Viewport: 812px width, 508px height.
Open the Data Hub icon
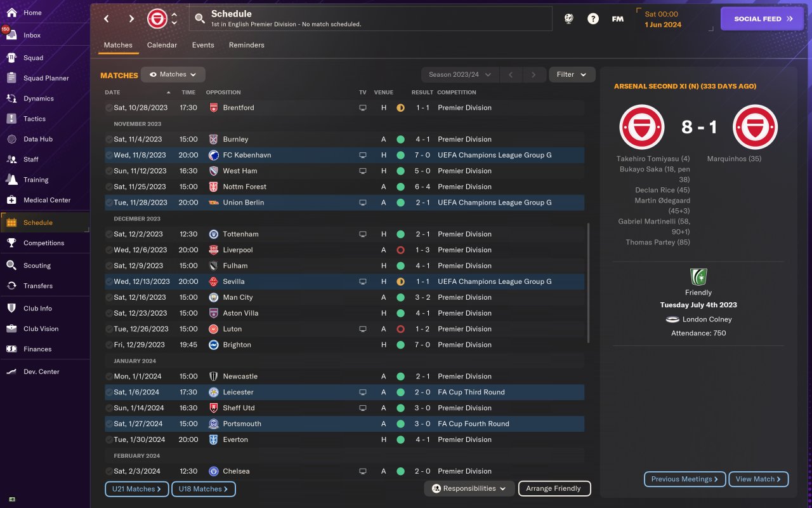[x=11, y=139]
